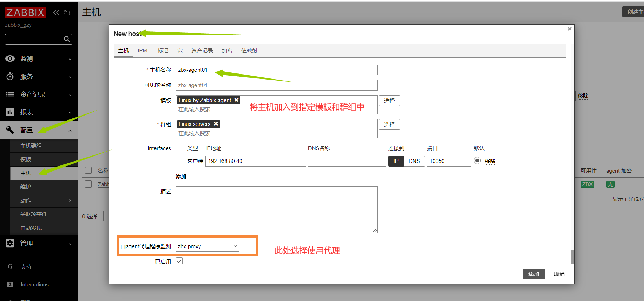Click the green 无 encryption badge

point(610,184)
